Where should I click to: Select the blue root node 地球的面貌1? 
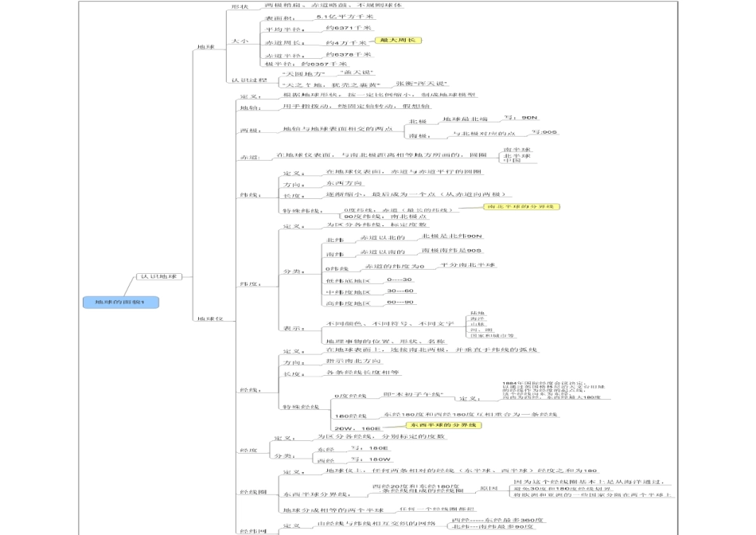121,302
